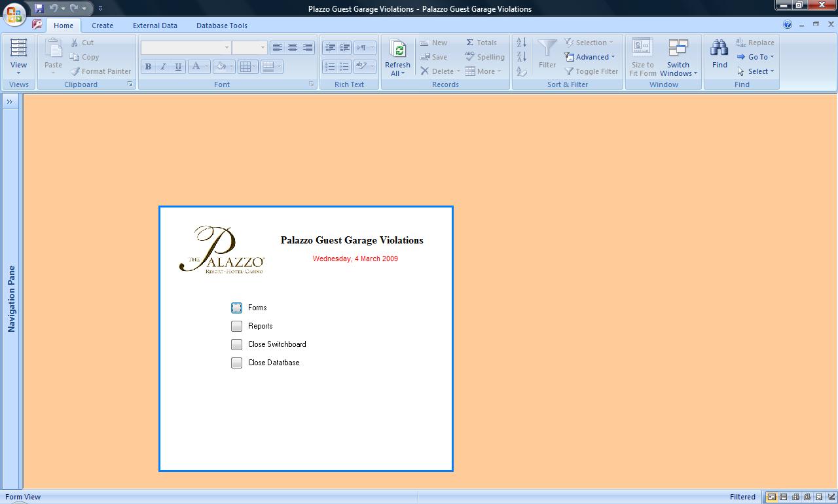Click the View button icon

click(x=18, y=48)
